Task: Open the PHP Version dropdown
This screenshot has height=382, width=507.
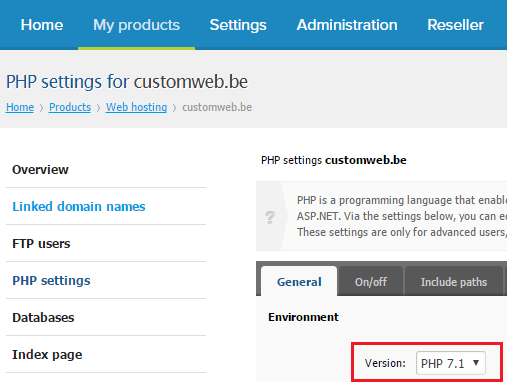Action: (x=451, y=363)
